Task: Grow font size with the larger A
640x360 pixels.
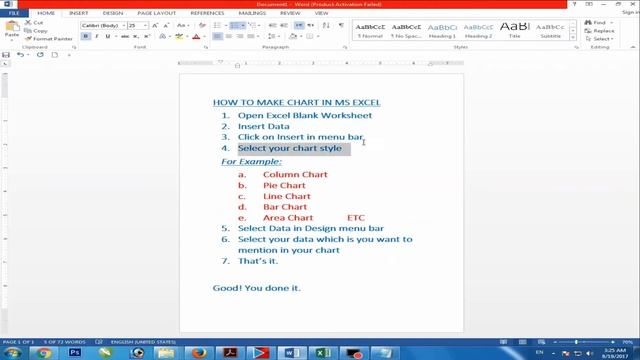Action: tap(155, 25)
